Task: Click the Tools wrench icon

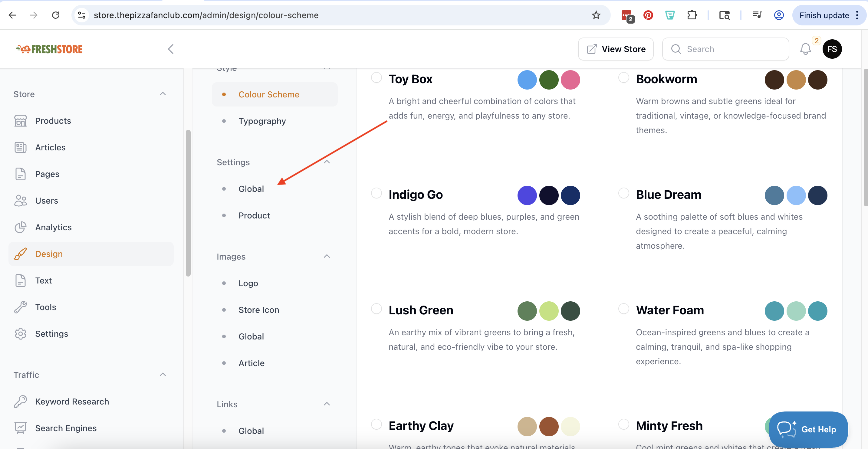Action: coord(20,307)
